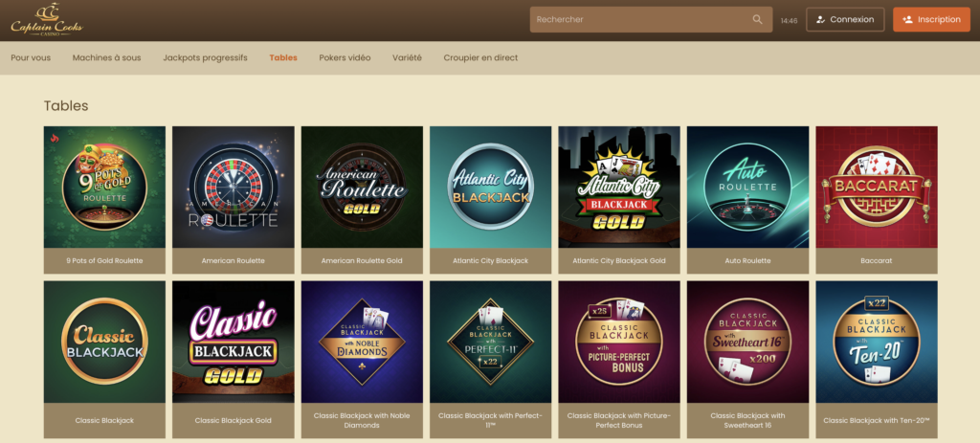
Task: Focus the Rechercher search field
Action: click(x=651, y=19)
